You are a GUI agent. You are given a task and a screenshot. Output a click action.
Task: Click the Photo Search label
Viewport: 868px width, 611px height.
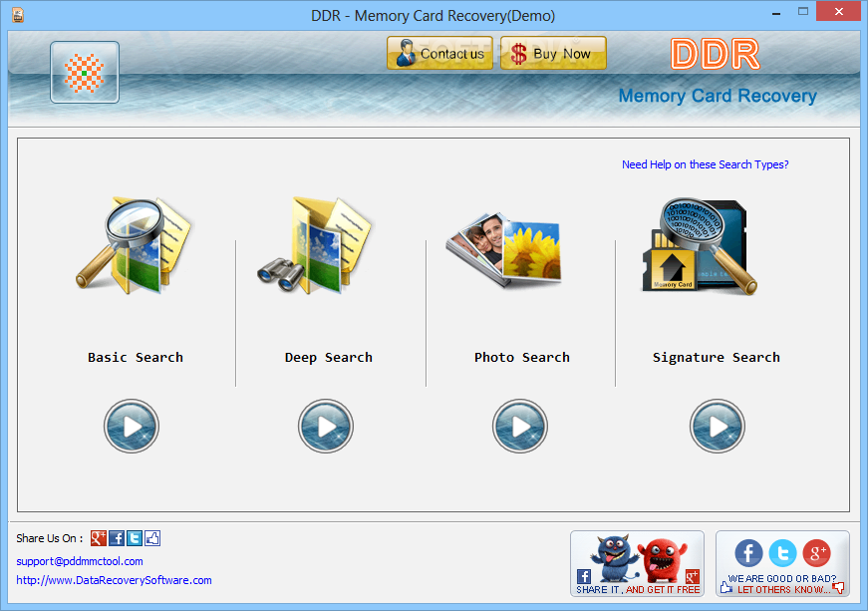(521, 358)
